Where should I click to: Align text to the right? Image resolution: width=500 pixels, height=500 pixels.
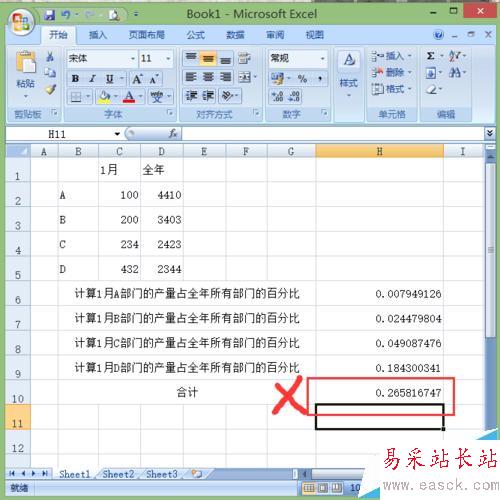(225, 77)
